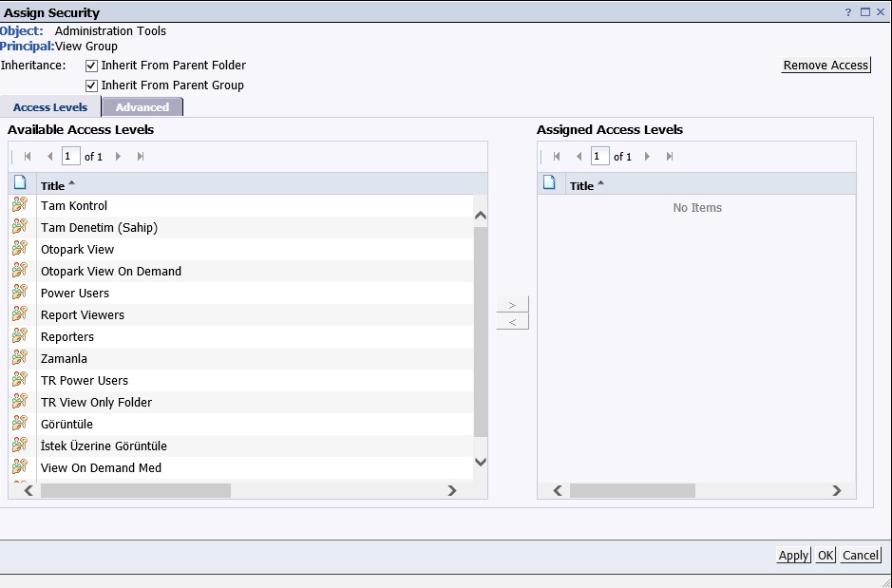Click the Apply button
This screenshot has width=892, height=588.
793,556
